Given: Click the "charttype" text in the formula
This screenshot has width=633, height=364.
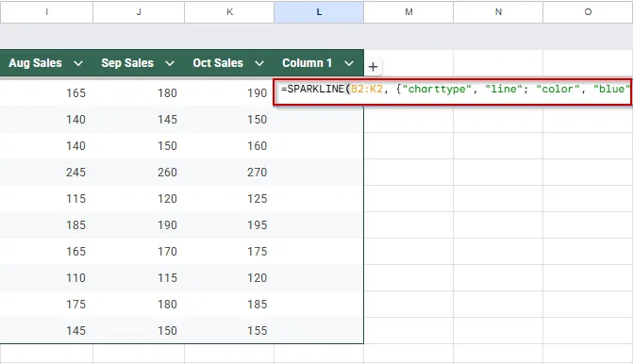Looking at the screenshot, I should (437, 89).
